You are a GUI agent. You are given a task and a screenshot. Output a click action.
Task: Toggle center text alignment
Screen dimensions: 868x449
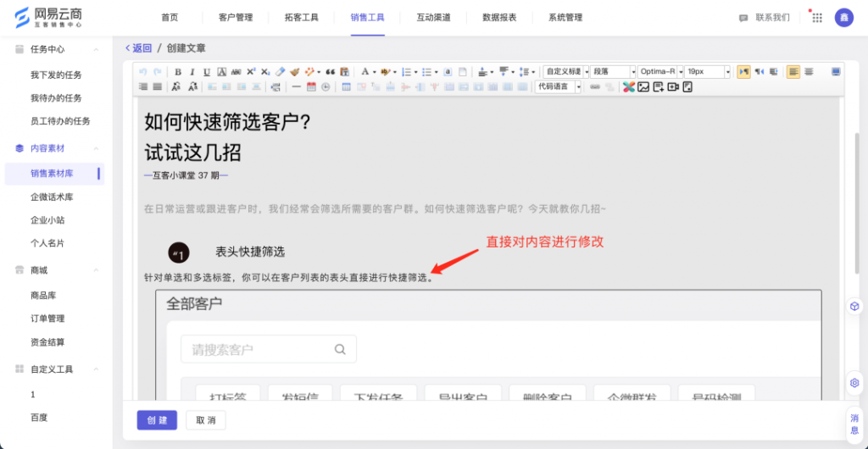coord(809,72)
